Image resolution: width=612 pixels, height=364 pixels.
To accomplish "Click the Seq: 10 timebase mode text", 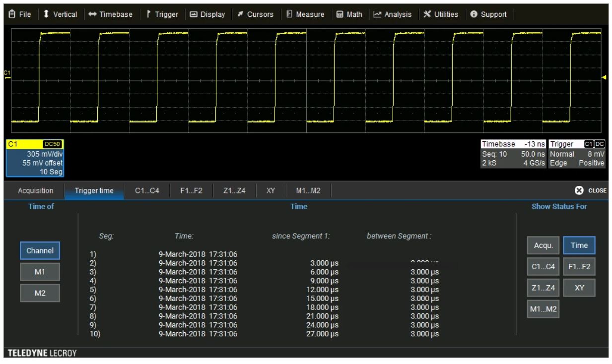I will (x=494, y=155).
